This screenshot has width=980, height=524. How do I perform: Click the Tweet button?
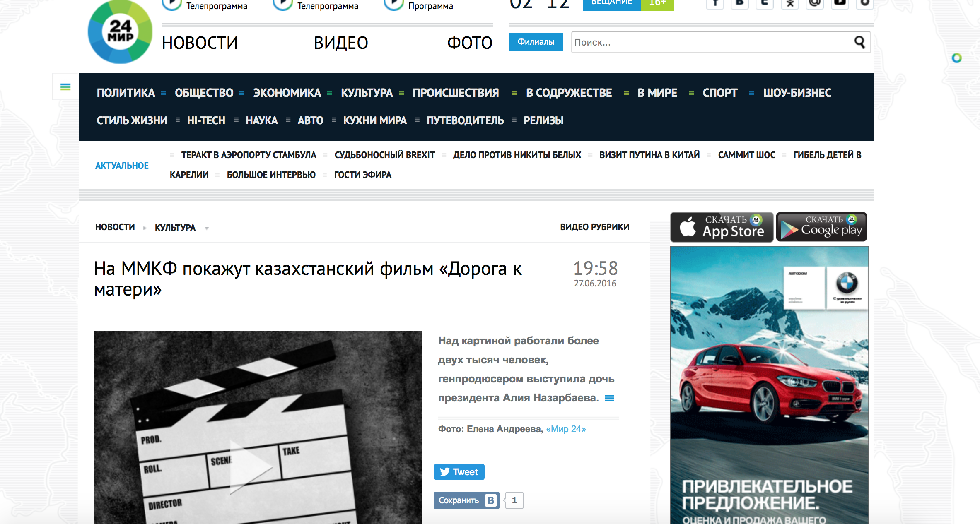459,472
